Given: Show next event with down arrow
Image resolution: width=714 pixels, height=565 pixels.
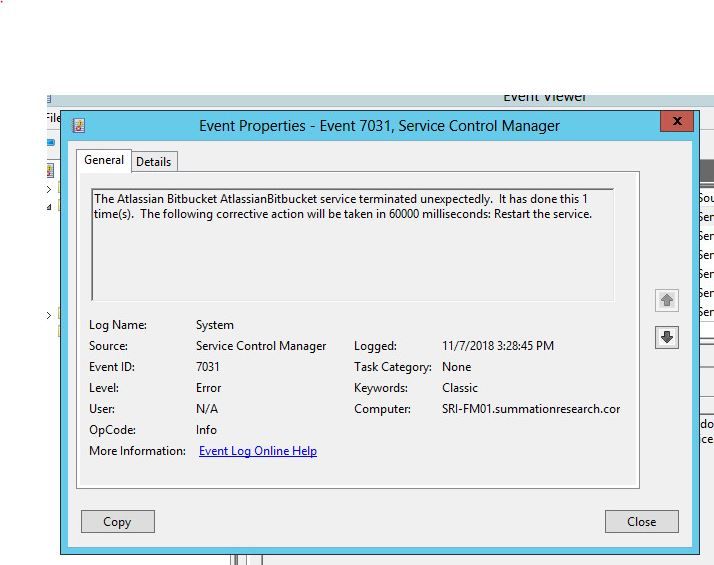Looking at the screenshot, I should [x=667, y=337].
